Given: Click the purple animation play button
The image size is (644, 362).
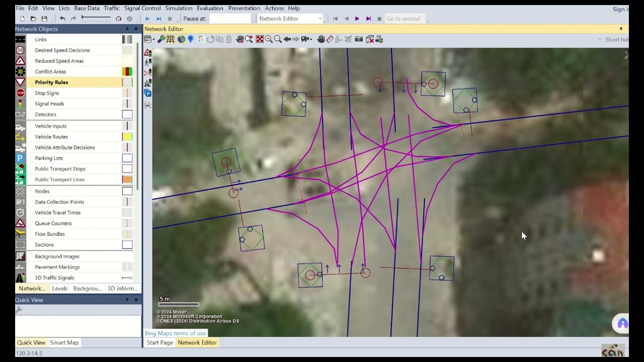Looking at the screenshot, I should coord(357,19).
